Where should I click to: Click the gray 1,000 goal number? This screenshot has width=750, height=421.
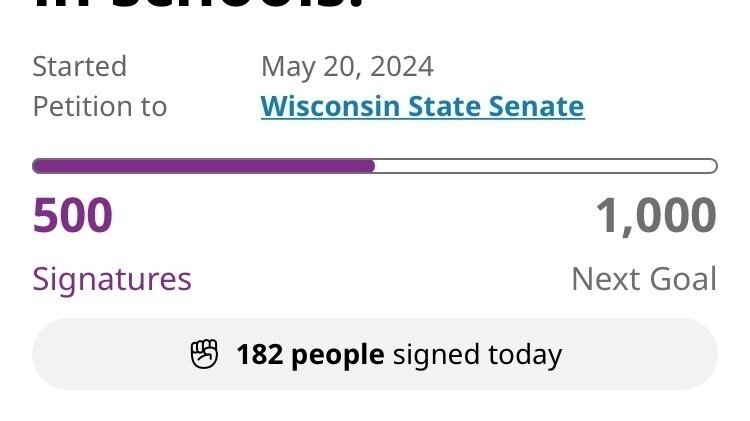click(x=656, y=216)
